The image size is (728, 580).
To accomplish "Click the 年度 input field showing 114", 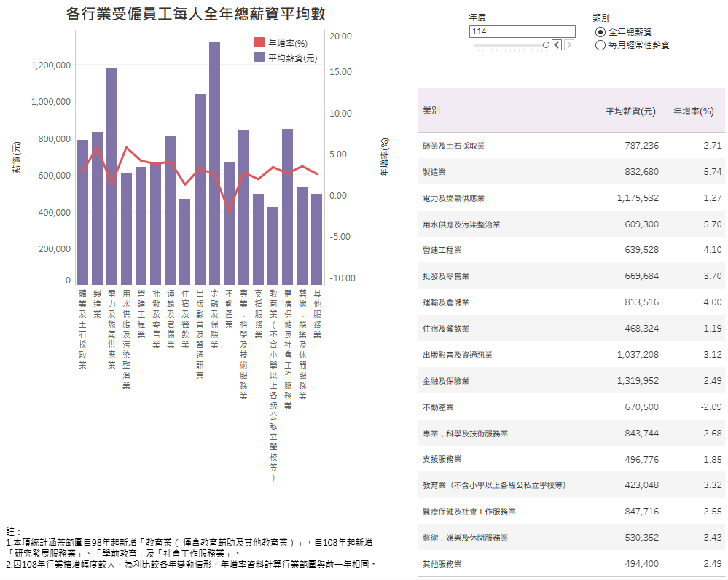I will (x=522, y=31).
